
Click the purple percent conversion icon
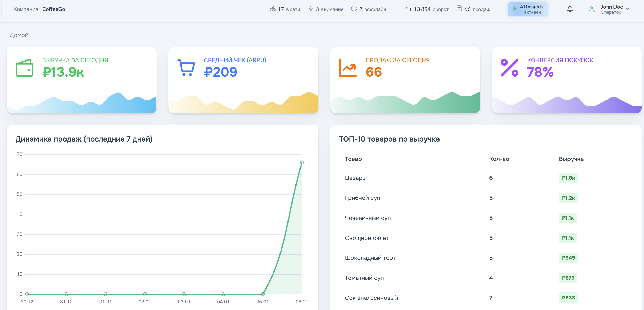pos(509,68)
